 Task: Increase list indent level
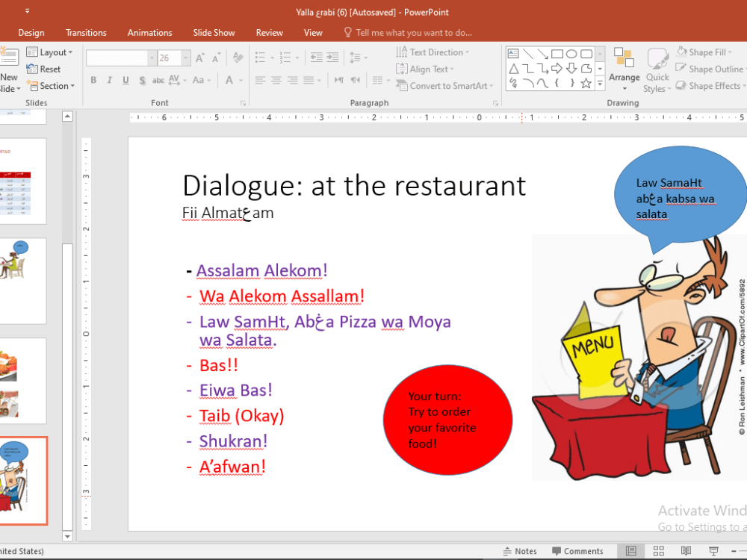332,58
